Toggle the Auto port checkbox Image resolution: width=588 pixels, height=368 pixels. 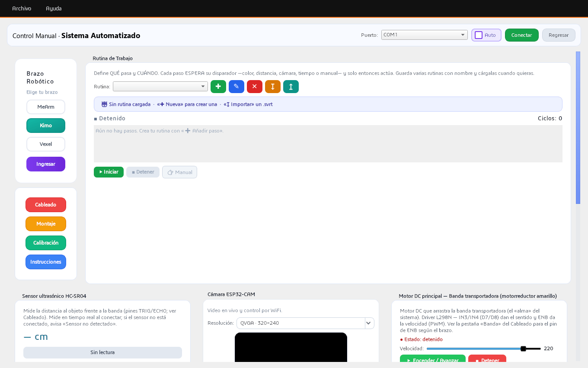pyautogui.click(x=479, y=35)
